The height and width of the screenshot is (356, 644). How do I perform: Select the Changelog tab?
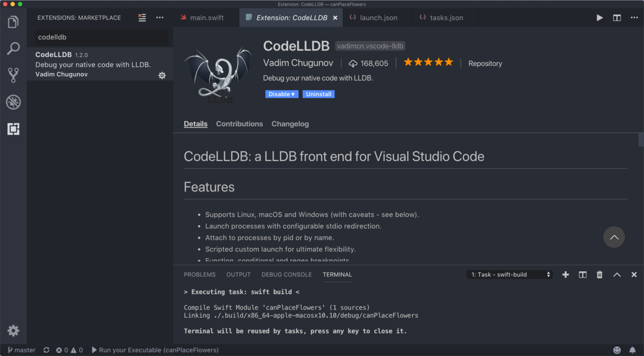290,124
